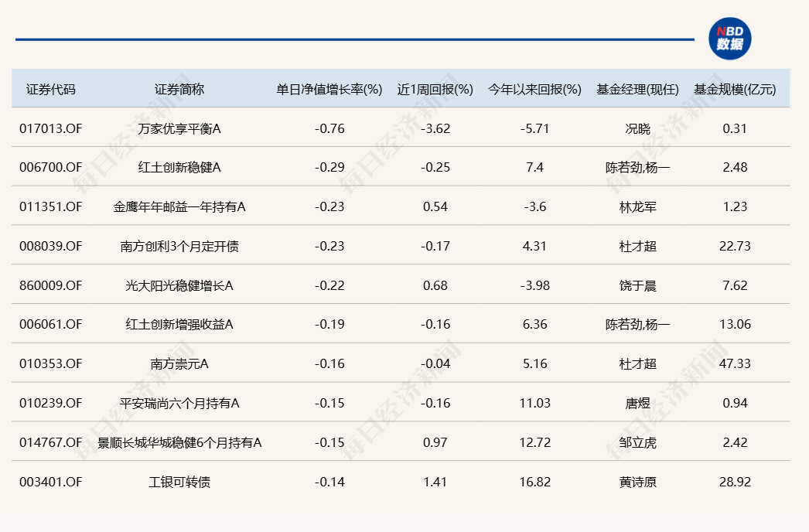Select fund name 工银可转债
The height and width of the screenshot is (532, 809).
click(179, 482)
